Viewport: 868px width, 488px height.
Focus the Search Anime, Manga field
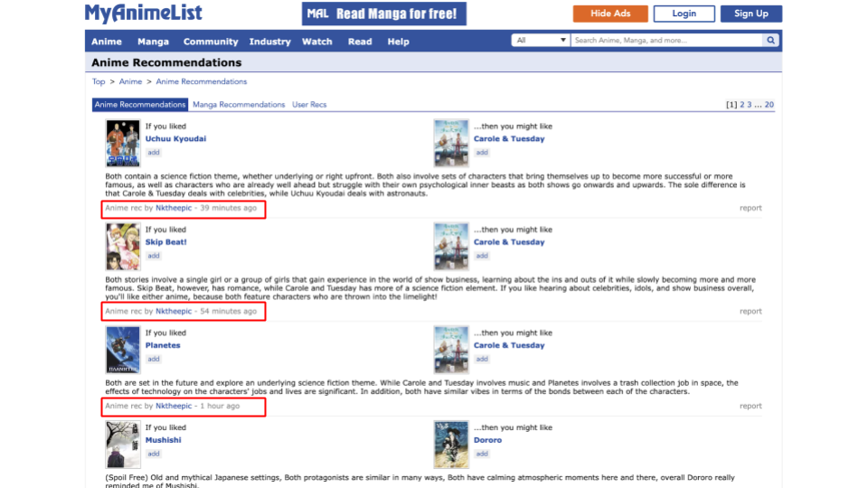click(667, 41)
